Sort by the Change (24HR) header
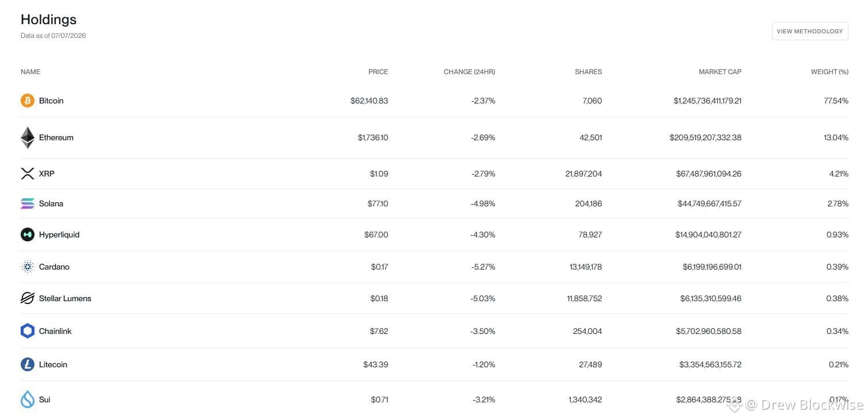868x419 pixels. [x=469, y=72]
